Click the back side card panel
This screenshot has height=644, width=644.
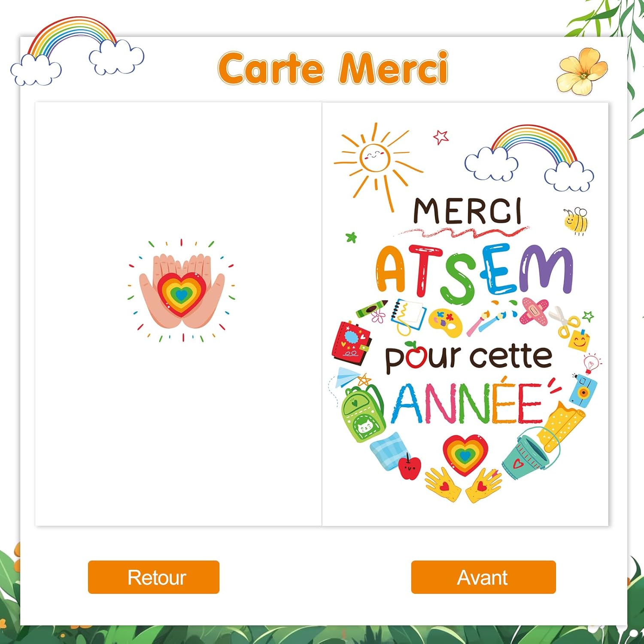(178, 314)
